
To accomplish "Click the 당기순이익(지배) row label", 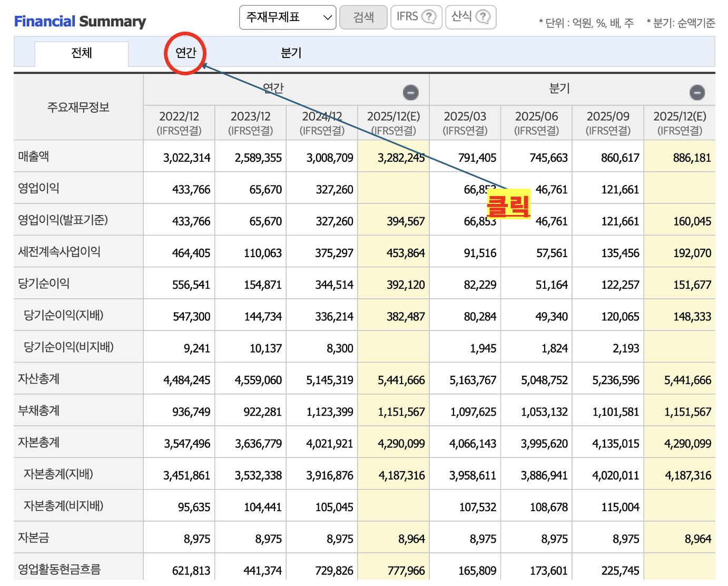I will (x=63, y=315).
